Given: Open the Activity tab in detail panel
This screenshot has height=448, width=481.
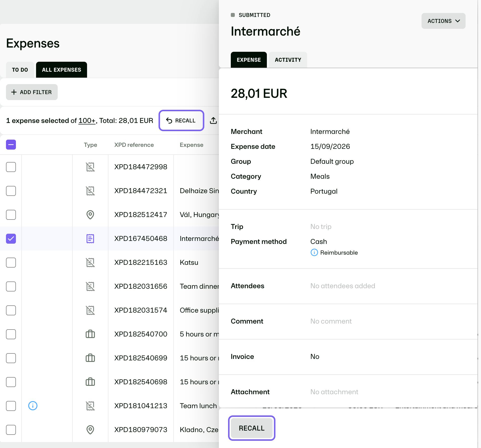Looking at the screenshot, I should click(x=288, y=60).
